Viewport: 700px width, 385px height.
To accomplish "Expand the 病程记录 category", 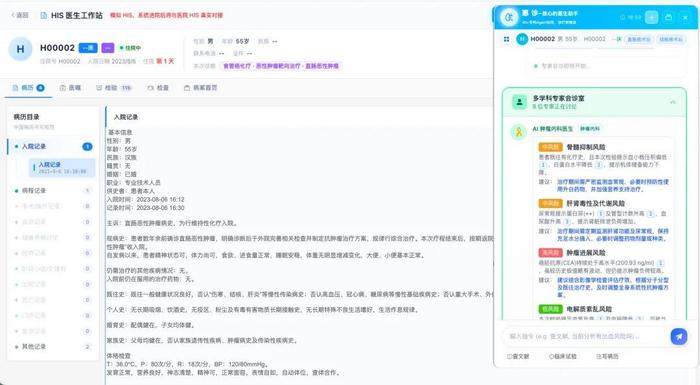I will point(53,191).
